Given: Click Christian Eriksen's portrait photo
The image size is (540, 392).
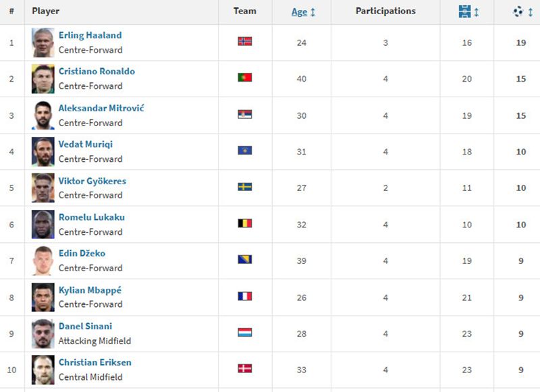Looking at the screenshot, I should (43, 370).
